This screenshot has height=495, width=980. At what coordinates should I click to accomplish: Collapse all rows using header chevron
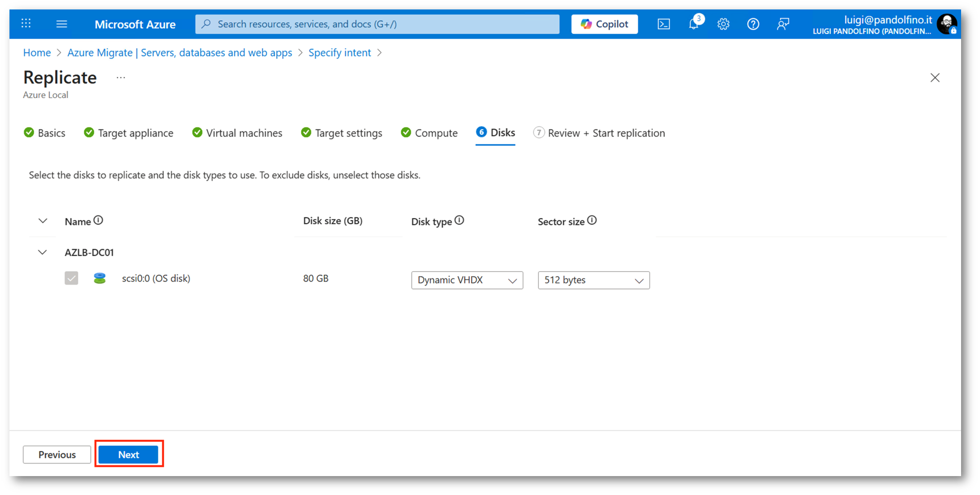point(42,221)
